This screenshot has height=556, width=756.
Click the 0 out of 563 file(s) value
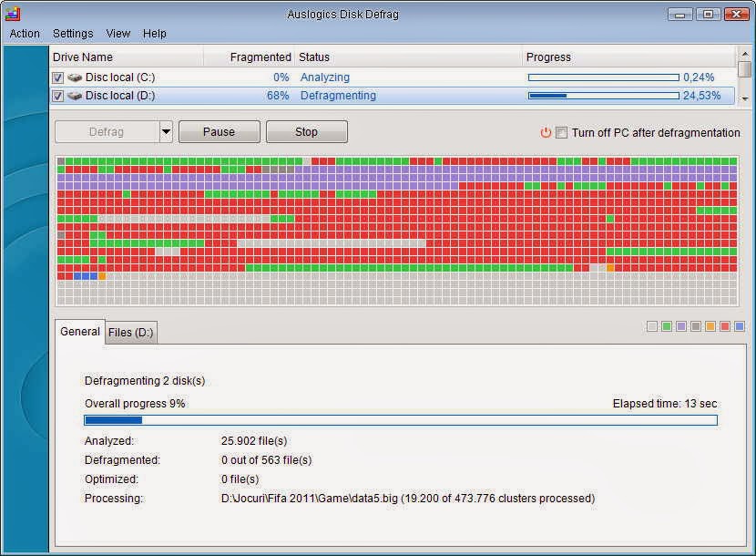(x=266, y=460)
